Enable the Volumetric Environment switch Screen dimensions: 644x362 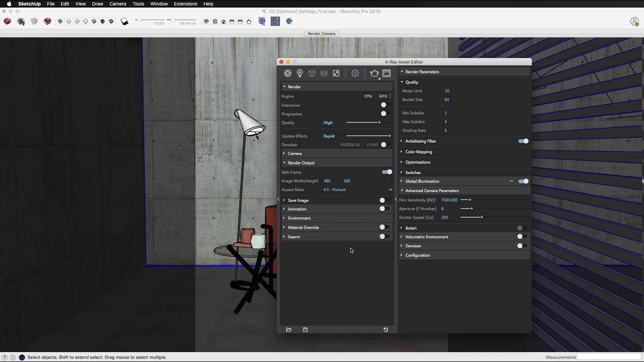522,236
